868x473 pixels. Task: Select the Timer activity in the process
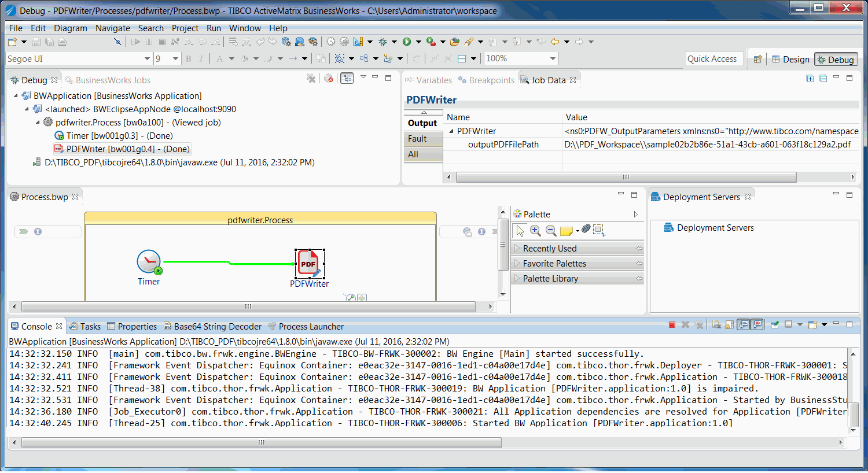[149, 263]
